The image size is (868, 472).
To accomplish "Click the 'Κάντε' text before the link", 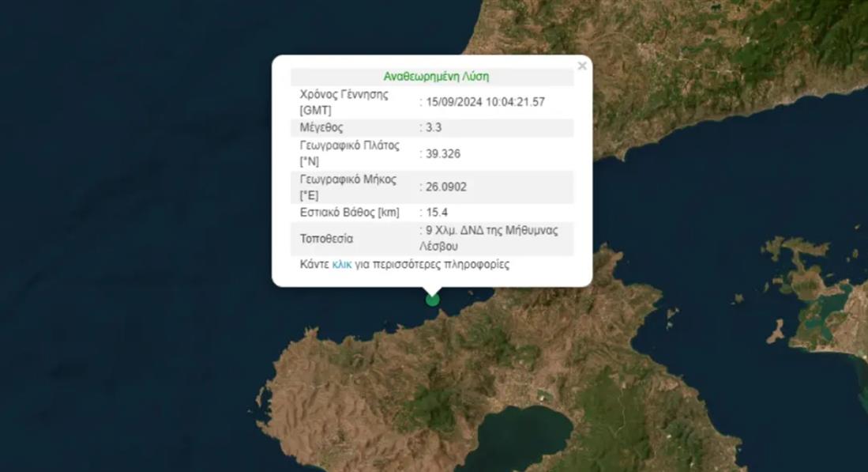I will pos(314,264).
